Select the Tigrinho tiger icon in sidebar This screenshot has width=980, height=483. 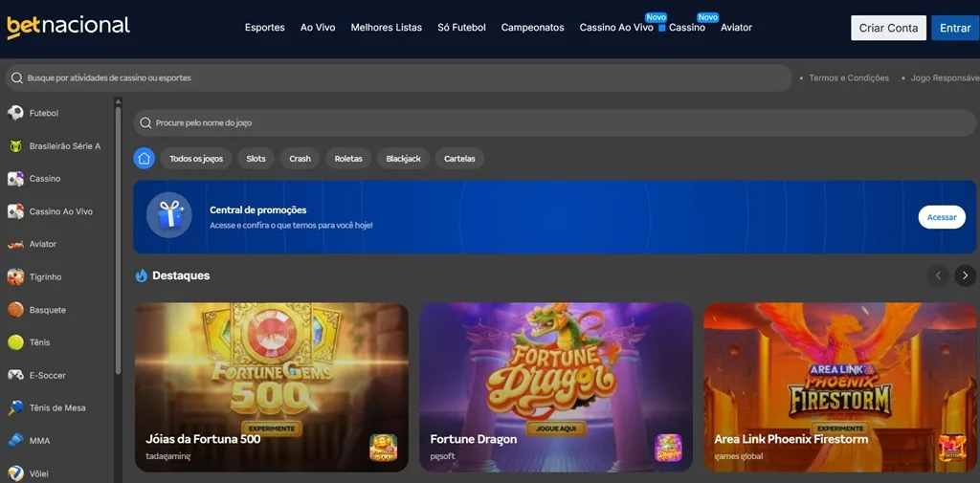15,277
